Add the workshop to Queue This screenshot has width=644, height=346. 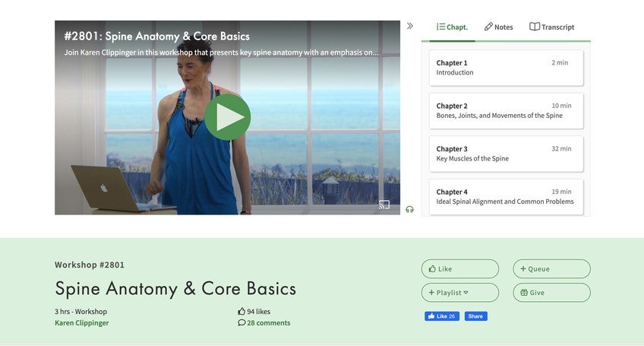551,268
